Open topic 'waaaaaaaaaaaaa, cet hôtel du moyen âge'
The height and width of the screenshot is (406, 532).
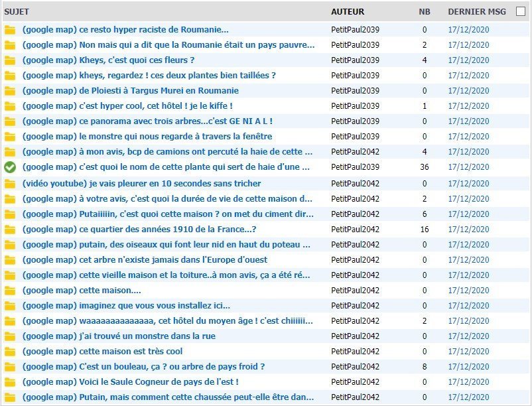pyautogui.click(x=168, y=321)
